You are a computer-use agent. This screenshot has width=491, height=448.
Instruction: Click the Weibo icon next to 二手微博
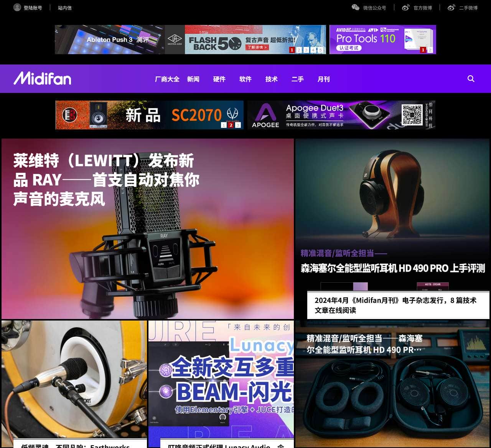click(x=451, y=7)
